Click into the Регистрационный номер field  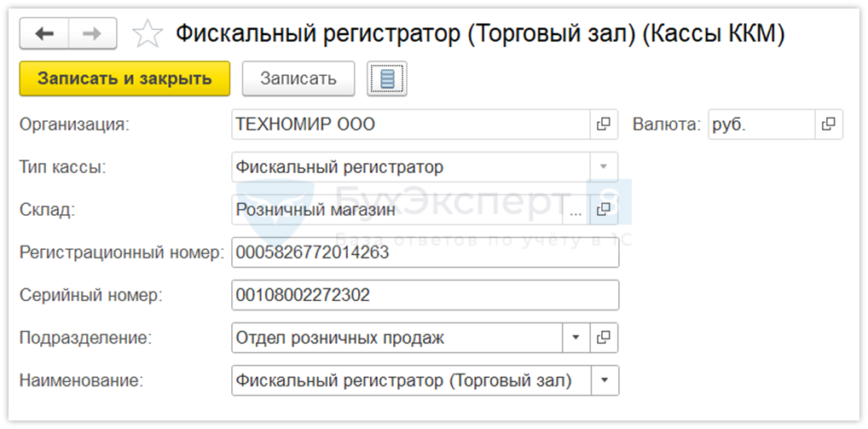coord(425,252)
